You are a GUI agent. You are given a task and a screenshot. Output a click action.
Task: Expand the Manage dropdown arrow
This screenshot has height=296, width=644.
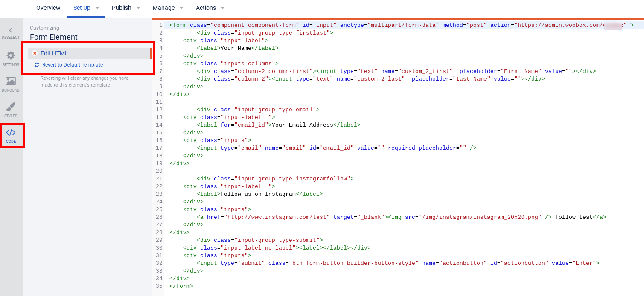[x=181, y=8]
